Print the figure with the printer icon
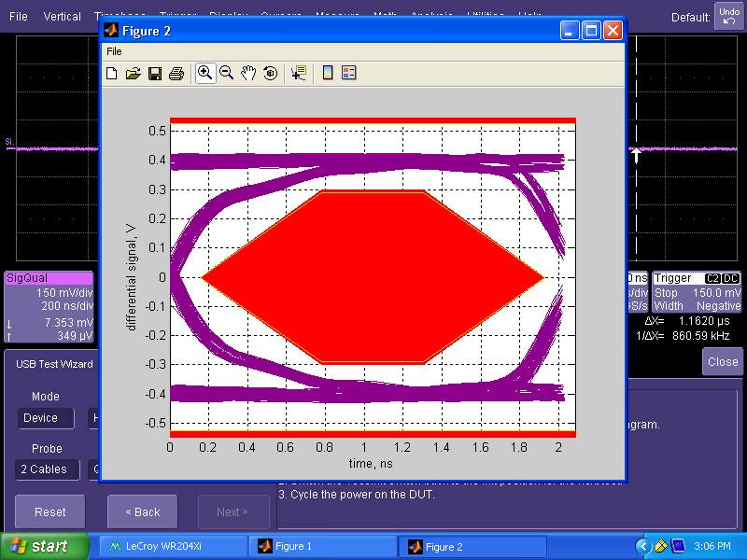Screen dimensions: 747x560 [176, 74]
